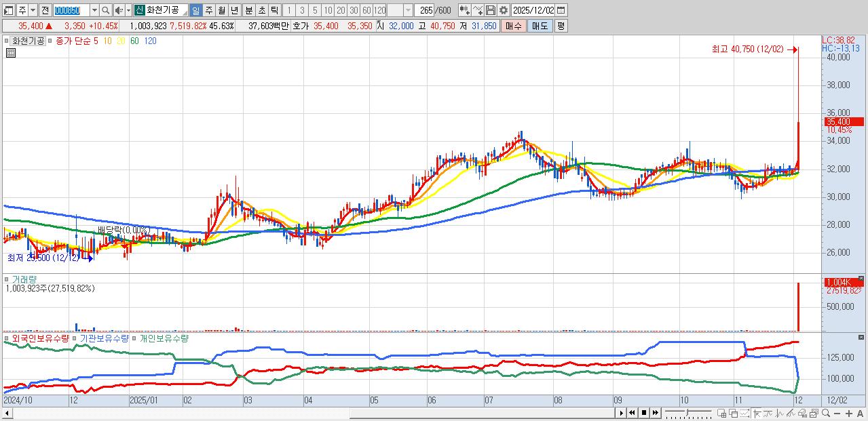Click the overlapping windows icon in bottom toolbar

click(x=734, y=413)
